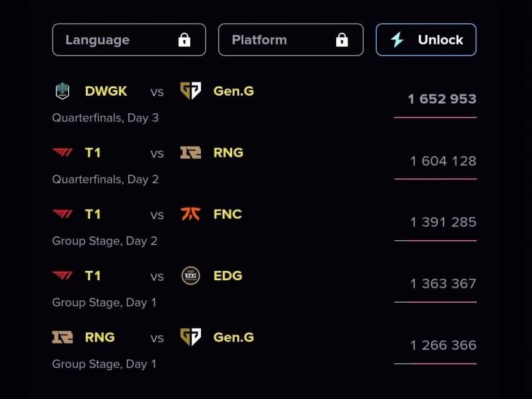532x399 pixels.
Task: Click Gen.G logo in bottom match row
Action: [190, 338]
